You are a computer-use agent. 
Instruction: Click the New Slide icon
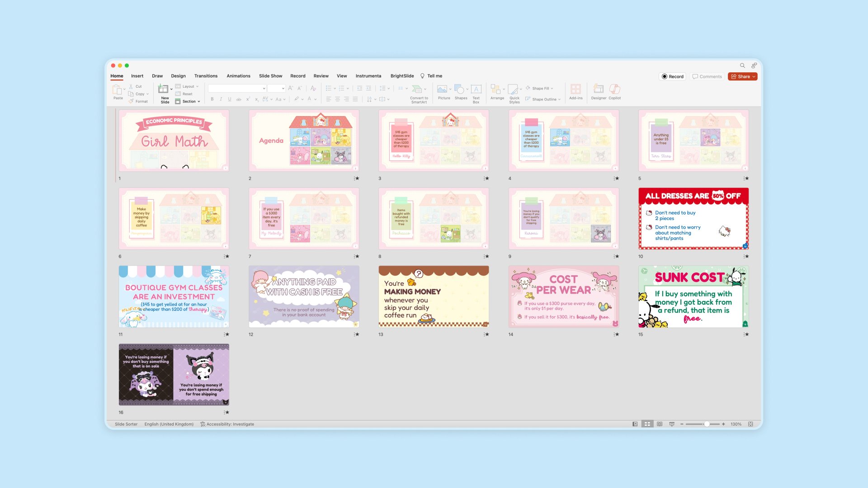coord(163,89)
